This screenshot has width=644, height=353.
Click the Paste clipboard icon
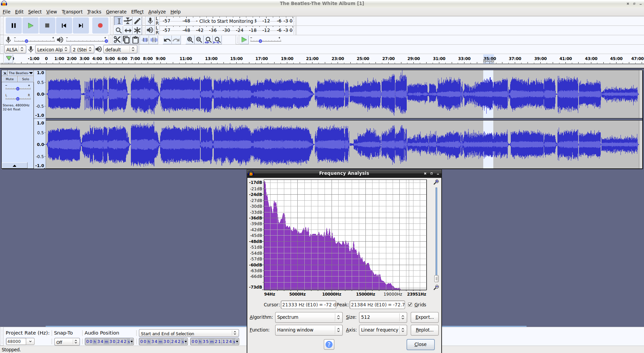[135, 40]
